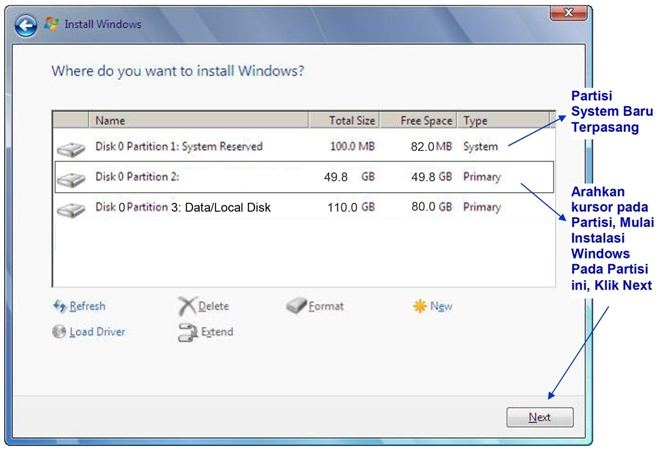Click the New starburst icon

point(420,306)
